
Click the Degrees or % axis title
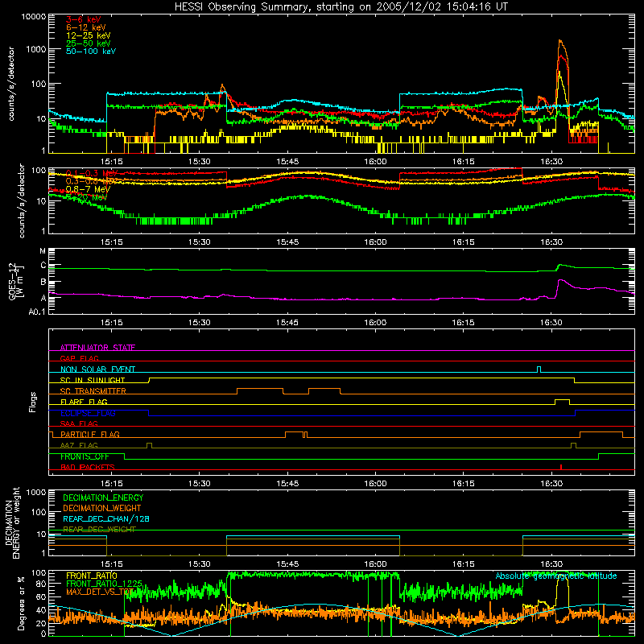[x=21, y=604]
